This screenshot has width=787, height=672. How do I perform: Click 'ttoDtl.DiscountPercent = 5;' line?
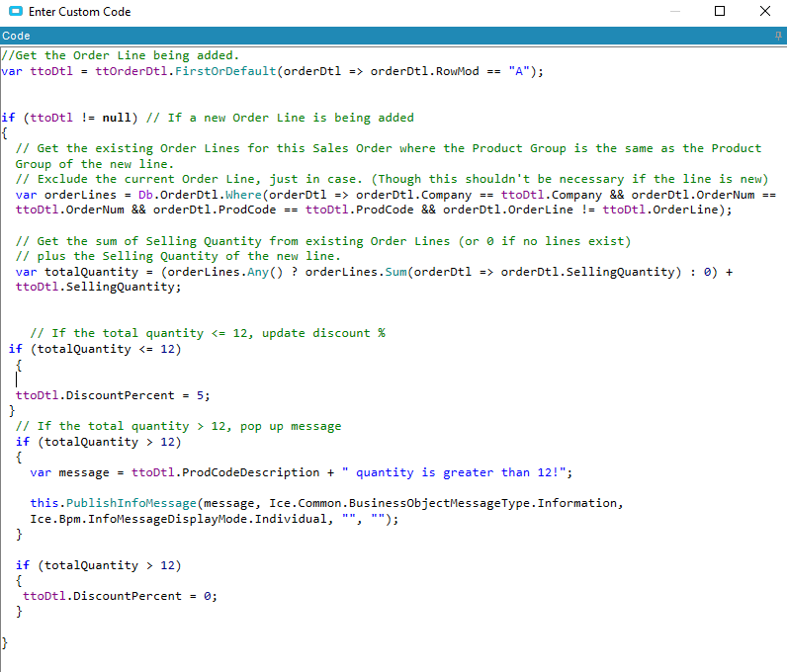pyautogui.click(x=113, y=395)
